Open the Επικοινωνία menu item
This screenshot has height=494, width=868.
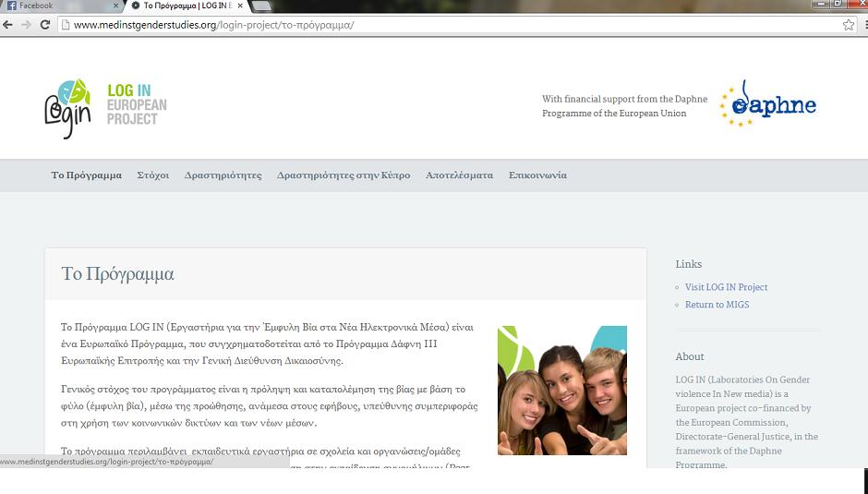(x=537, y=175)
